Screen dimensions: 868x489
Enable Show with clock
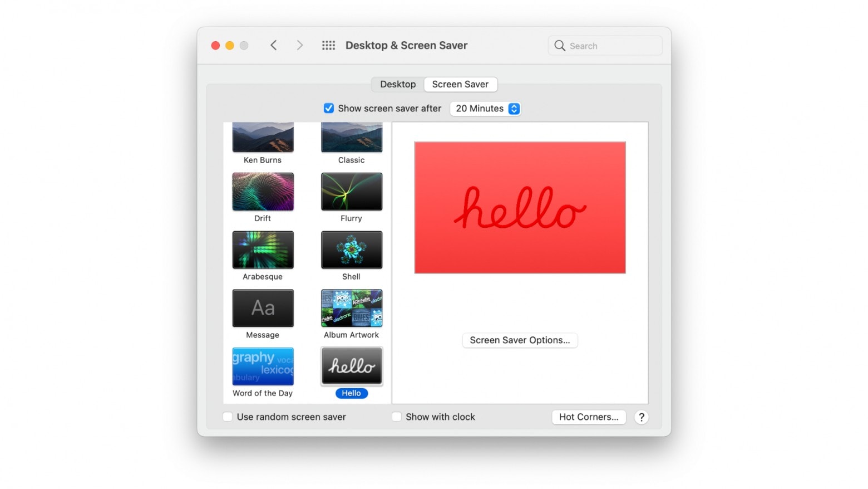[396, 417]
